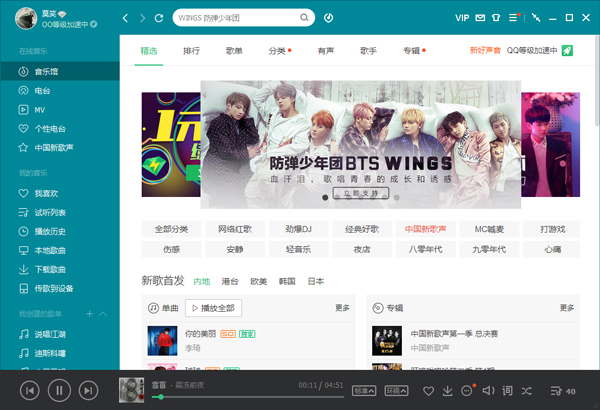Screen dimensions: 600x410
Task: Select the 精选 tab
Action: (149, 51)
